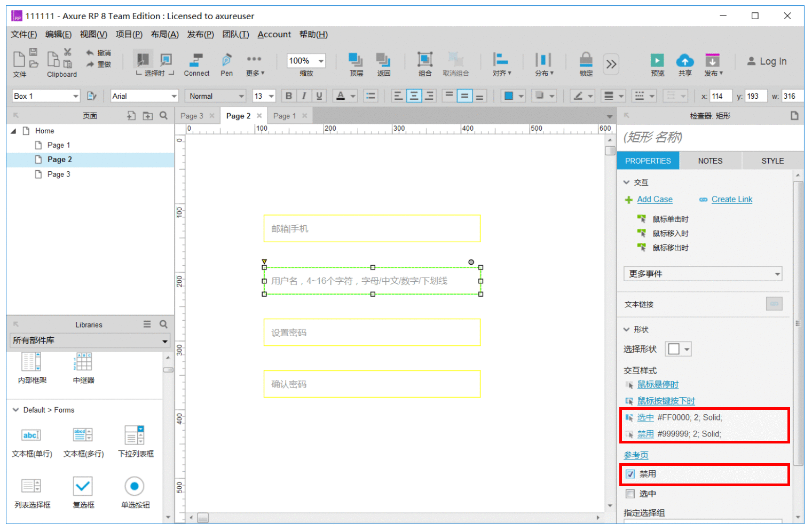The image size is (812, 531).
Task: Click the new file (文件) icon
Action: (x=19, y=59)
